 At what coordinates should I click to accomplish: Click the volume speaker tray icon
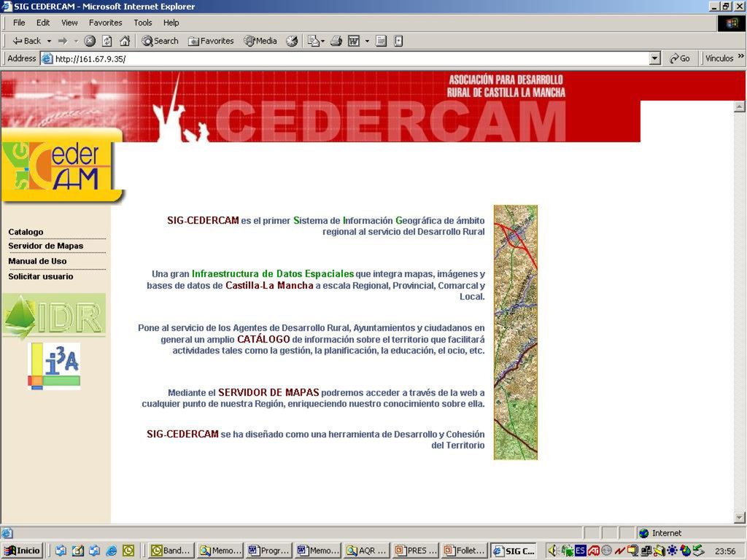point(553,551)
